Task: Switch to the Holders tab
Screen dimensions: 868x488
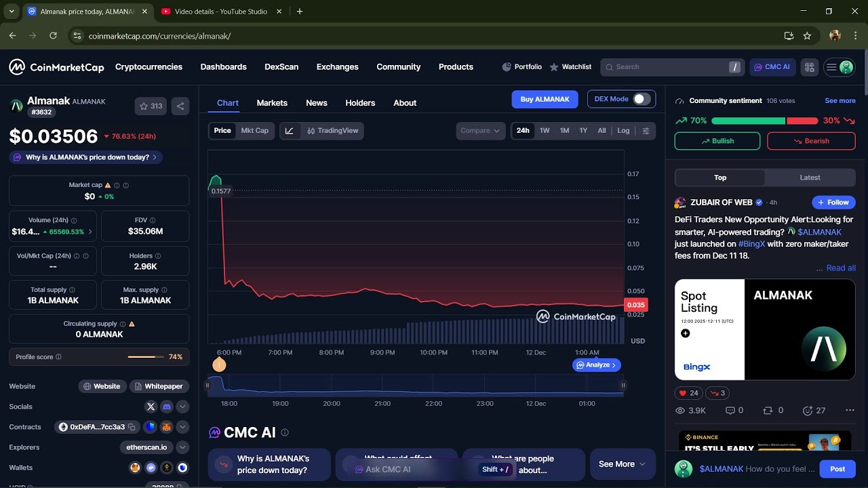Action: click(360, 103)
